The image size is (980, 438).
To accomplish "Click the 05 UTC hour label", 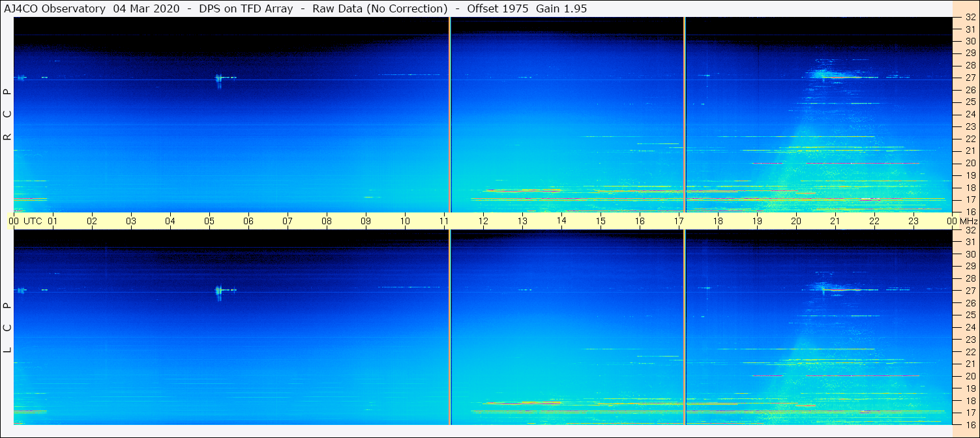I will pos(209,221).
